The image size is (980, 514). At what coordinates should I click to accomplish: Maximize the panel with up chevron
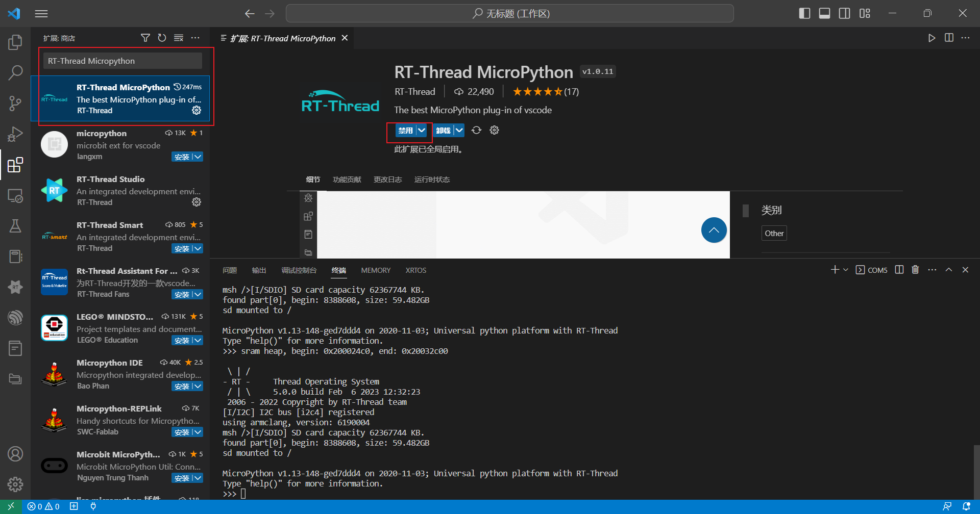pyautogui.click(x=949, y=270)
